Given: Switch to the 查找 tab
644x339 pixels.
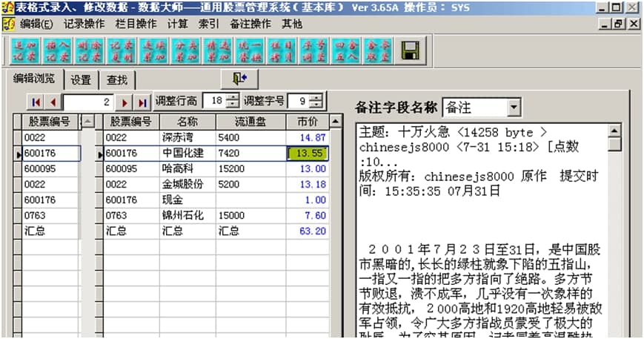Looking at the screenshot, I should pyautogui.click(x=117, y=80).
